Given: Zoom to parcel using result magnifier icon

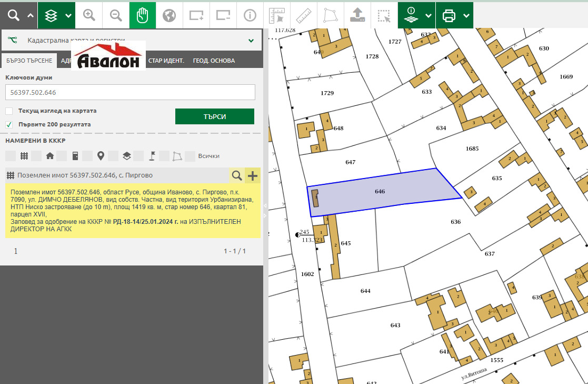Looking at the screenshot, I should [x=237, y=175].
